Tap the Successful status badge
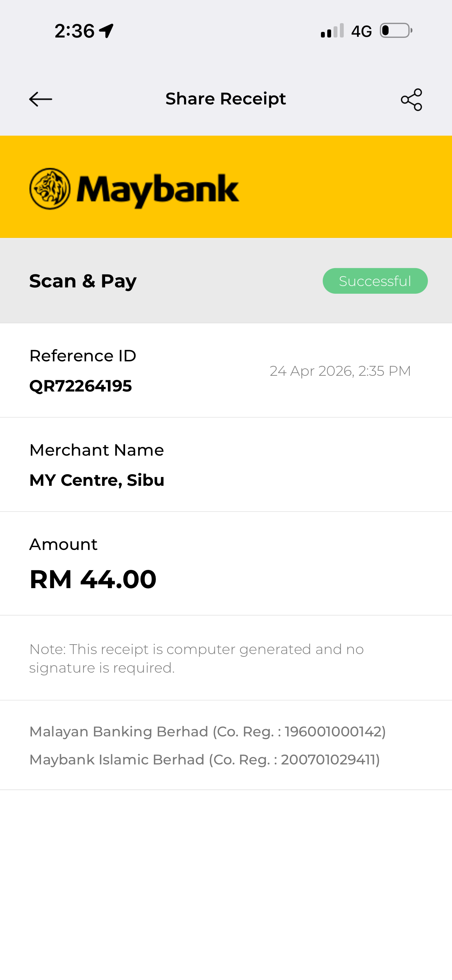The width and height of the screenshot is (452, 980). tap(375, 281)
